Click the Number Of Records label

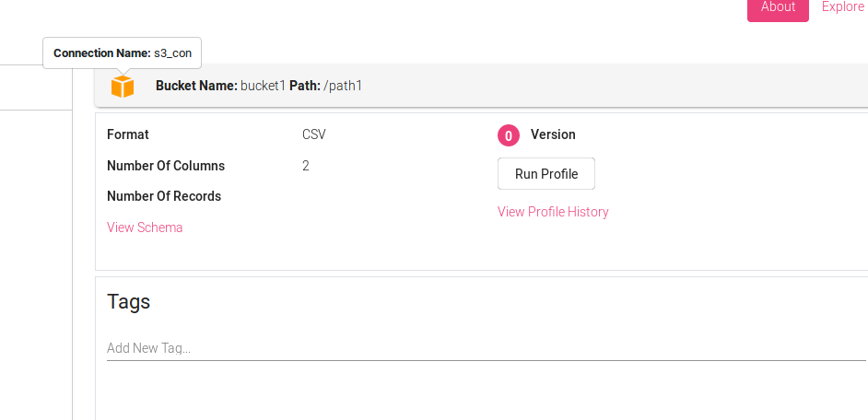pyautogui.click(x=164, y=196)
